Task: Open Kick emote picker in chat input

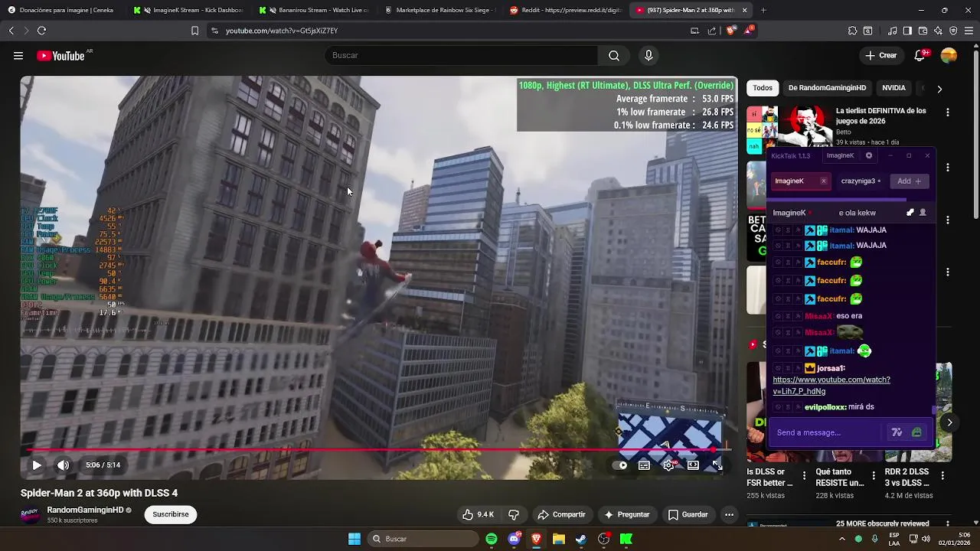Action: pyautogui.click(x=916, y=433)
